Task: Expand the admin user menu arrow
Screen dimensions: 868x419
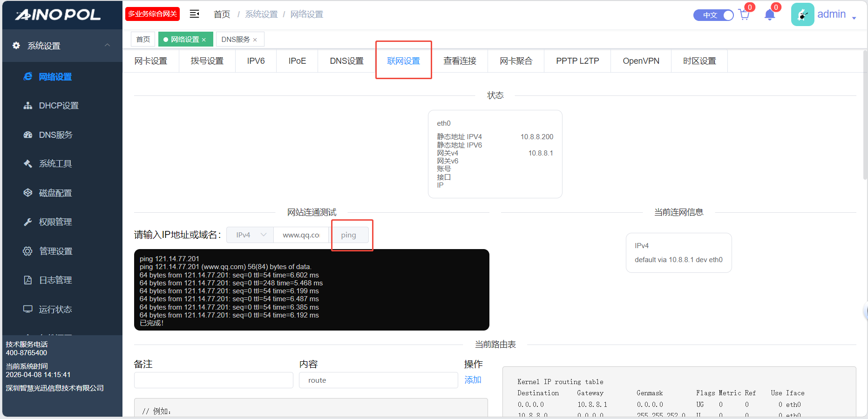Action: [x=854, y=18]
